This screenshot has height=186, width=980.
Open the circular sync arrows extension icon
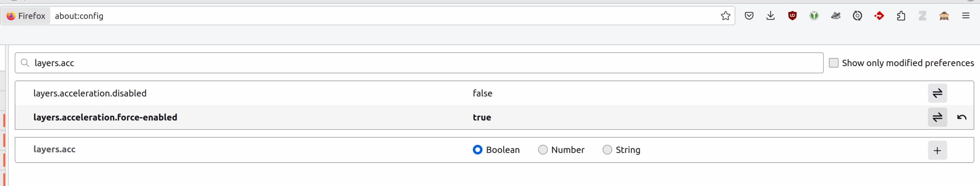point(857,16)
